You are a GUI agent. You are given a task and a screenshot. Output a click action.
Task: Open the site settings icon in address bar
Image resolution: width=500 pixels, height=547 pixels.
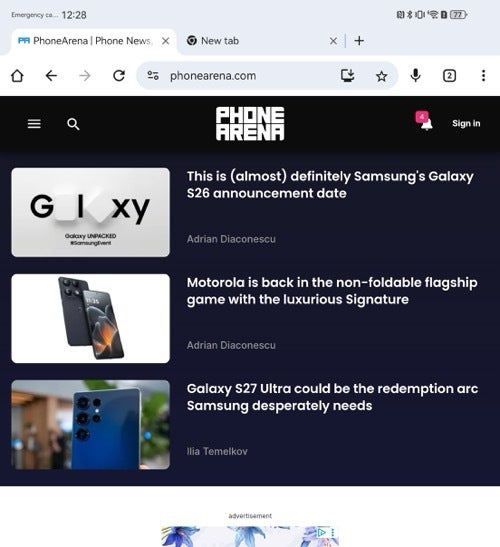(153, 75)
